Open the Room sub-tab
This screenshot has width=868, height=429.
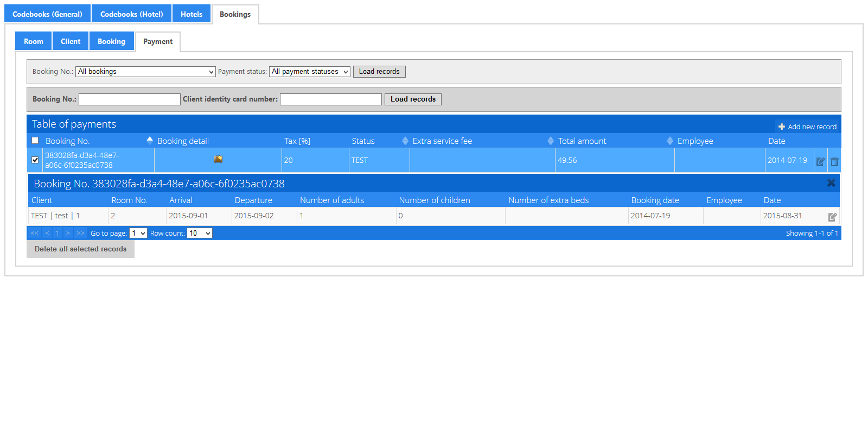[x=34, y=41]
